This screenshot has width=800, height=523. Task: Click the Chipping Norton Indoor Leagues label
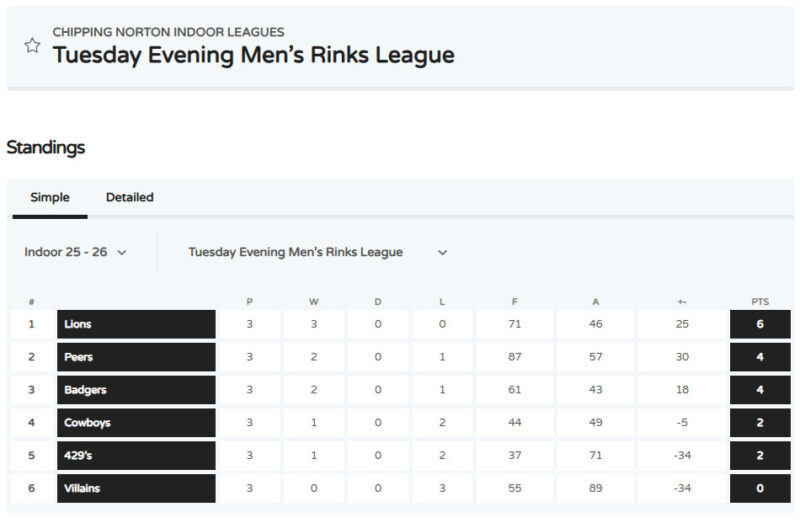pos(168,32)
